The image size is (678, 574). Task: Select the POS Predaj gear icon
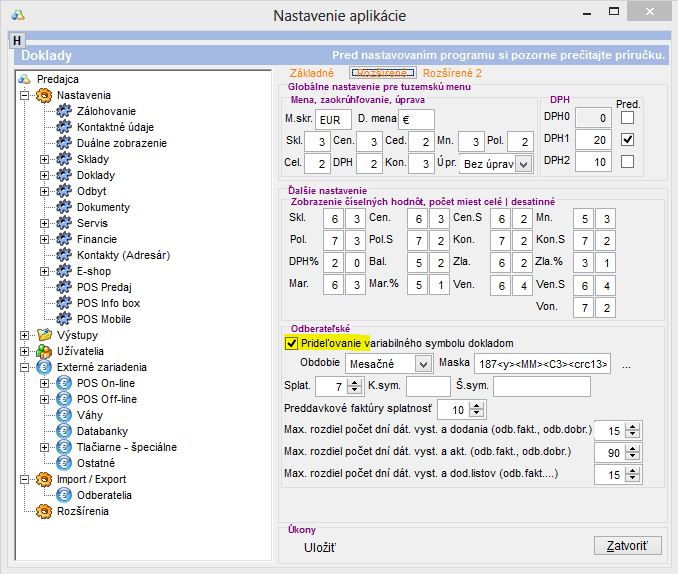(65, 287)
